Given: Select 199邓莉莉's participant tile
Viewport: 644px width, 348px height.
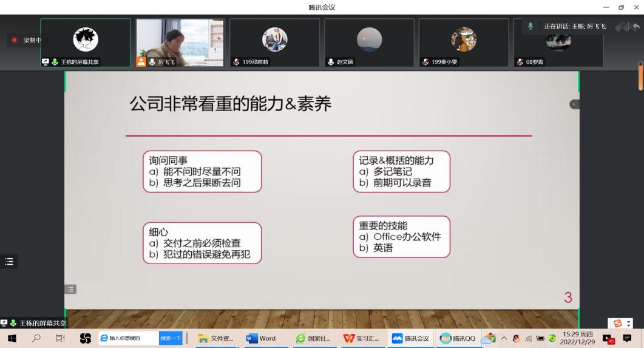Looking at the screenshot, I should pyautogui.click(x=274, y=42).
